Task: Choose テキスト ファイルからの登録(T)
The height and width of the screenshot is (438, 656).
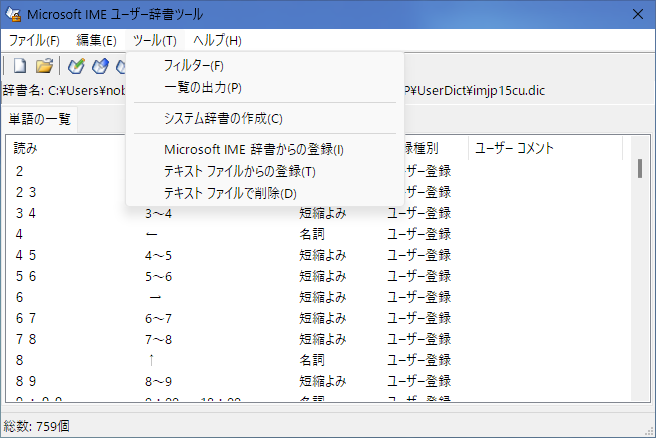Action: point(265,172)
